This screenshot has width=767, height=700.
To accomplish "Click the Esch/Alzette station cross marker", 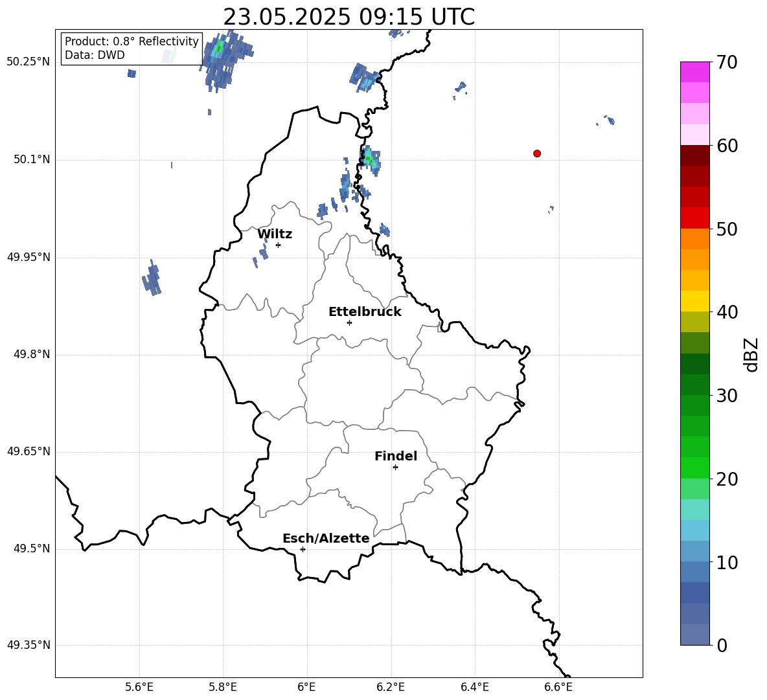I will 303,549.
